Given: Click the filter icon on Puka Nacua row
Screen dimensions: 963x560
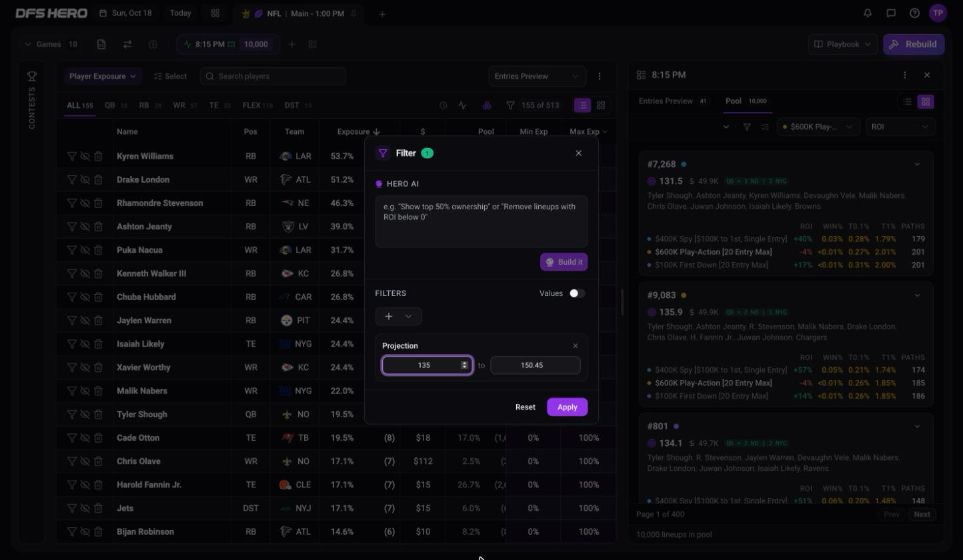Looking at the screenshot, I should [71, 250].
